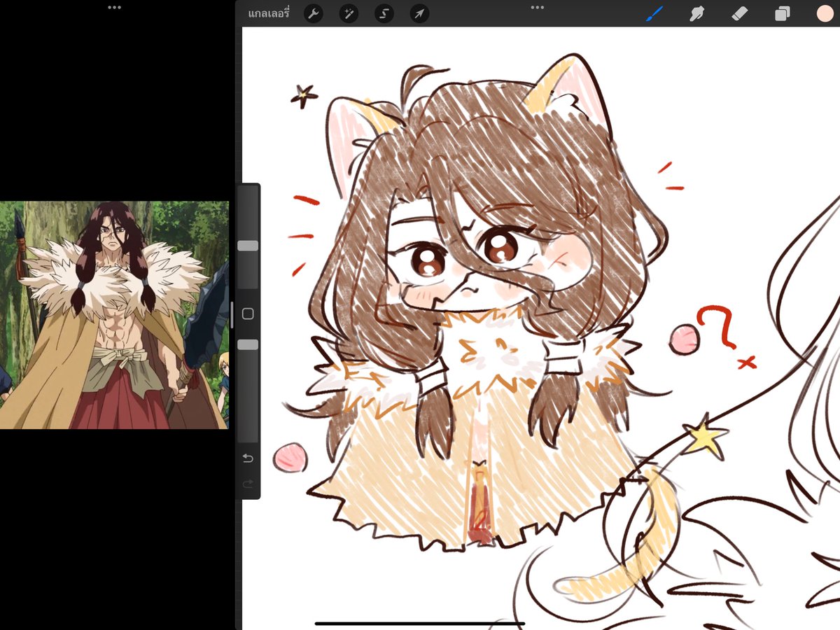Click the brush opacity slider handle

coord(248,344)
